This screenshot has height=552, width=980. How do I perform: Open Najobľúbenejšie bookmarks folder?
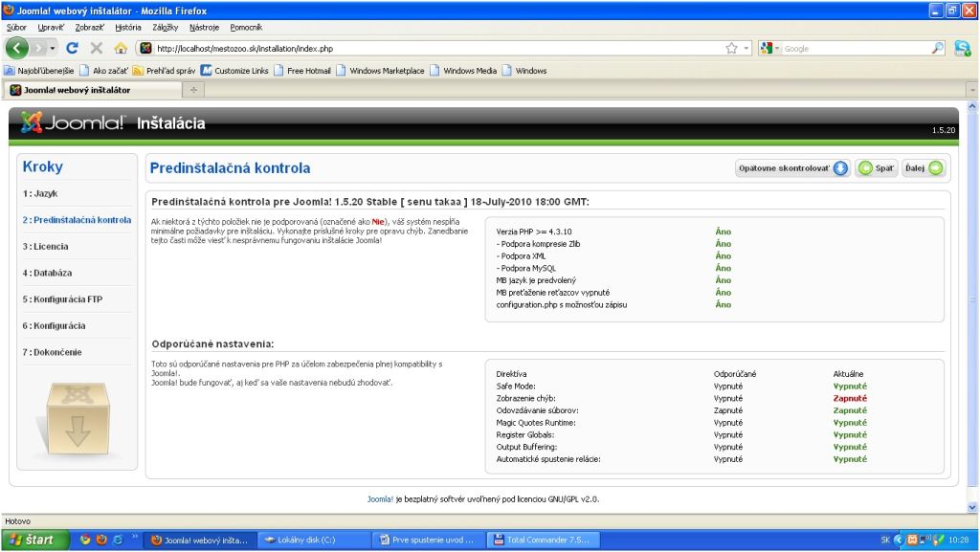tap(39, 71)
